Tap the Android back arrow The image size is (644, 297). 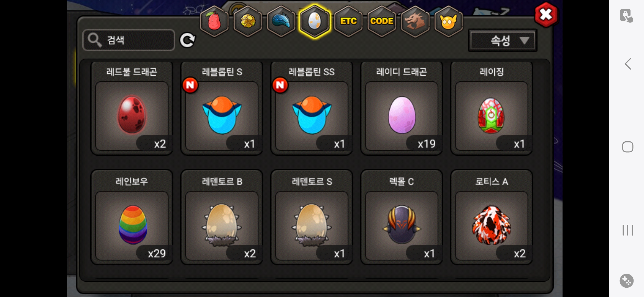628,64
